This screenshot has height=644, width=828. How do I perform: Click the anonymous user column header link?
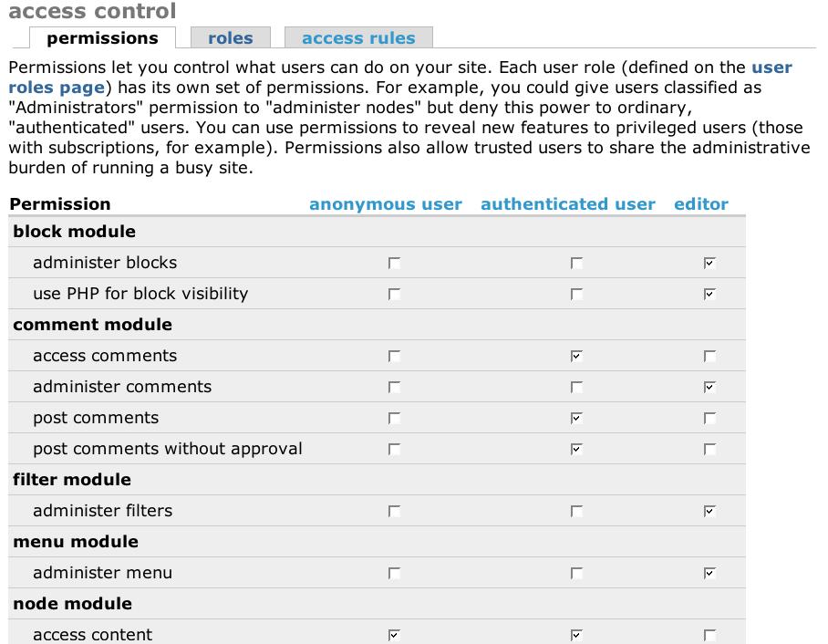[x=385, y=204]
